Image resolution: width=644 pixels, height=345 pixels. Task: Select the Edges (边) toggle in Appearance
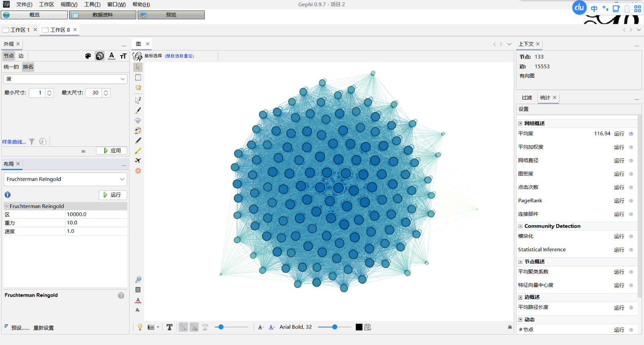pyautogui.click(x=21, y=56)
